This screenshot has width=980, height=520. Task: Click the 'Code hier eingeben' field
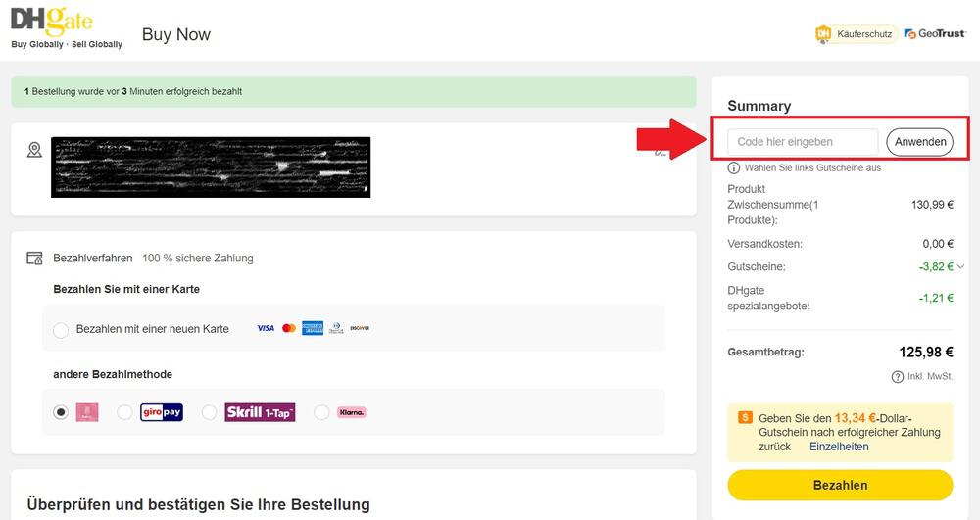[804, 142]
